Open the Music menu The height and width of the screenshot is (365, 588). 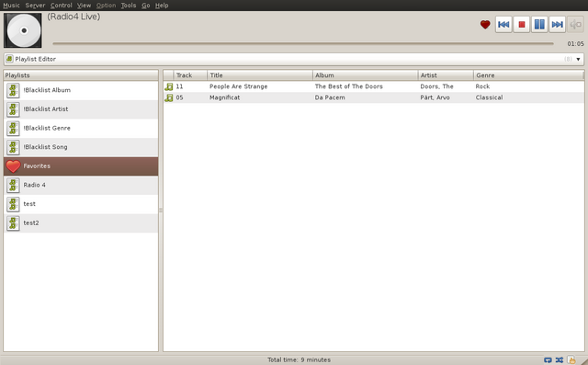pos(11,6)
